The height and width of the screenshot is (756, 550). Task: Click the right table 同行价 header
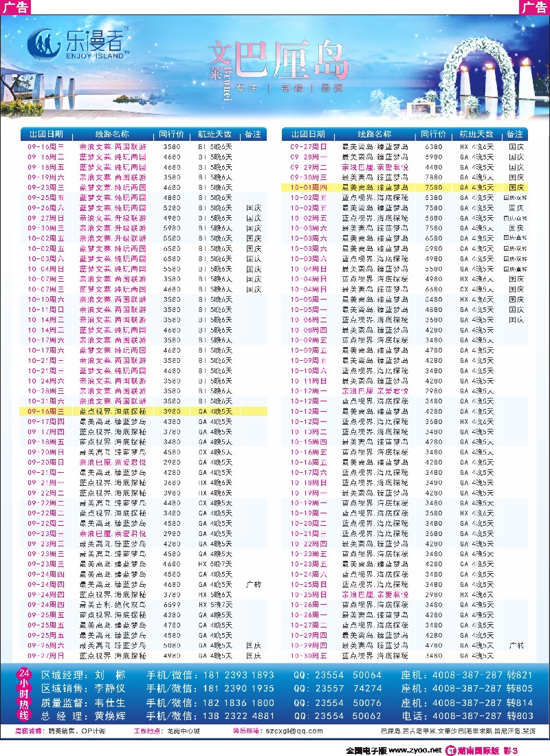pos(434,134)
